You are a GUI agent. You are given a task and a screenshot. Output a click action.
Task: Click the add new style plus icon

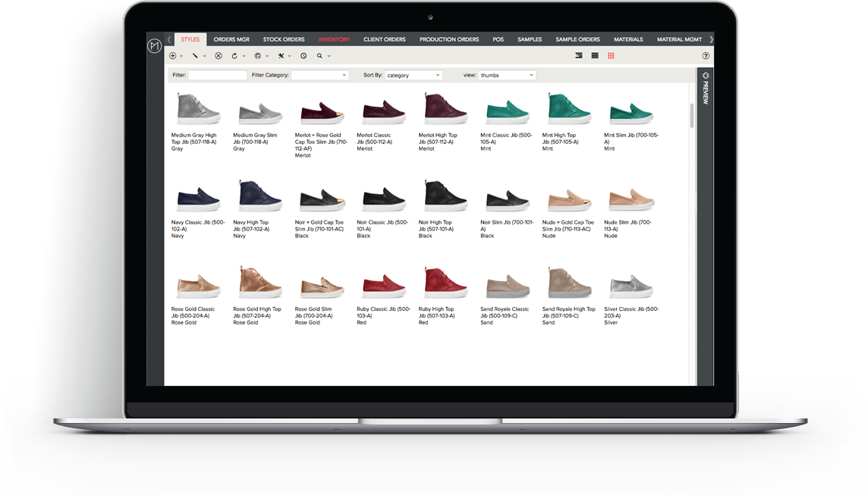[173, 56]
